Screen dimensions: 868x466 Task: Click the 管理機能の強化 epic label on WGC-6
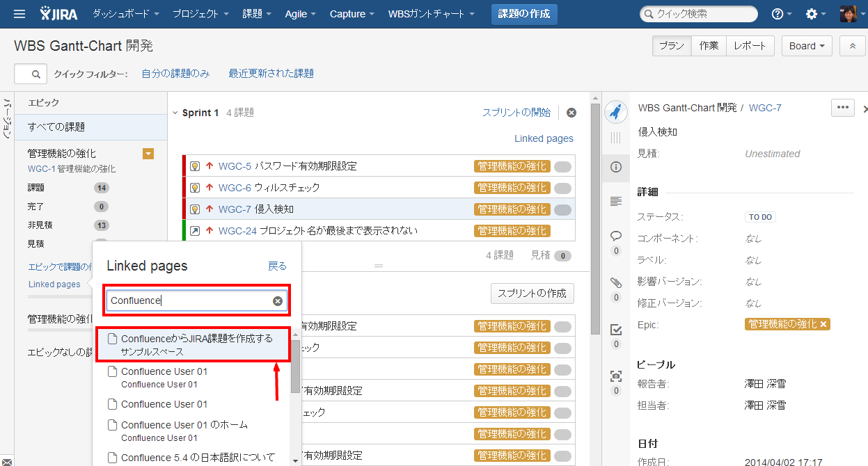tap(512, 188)
